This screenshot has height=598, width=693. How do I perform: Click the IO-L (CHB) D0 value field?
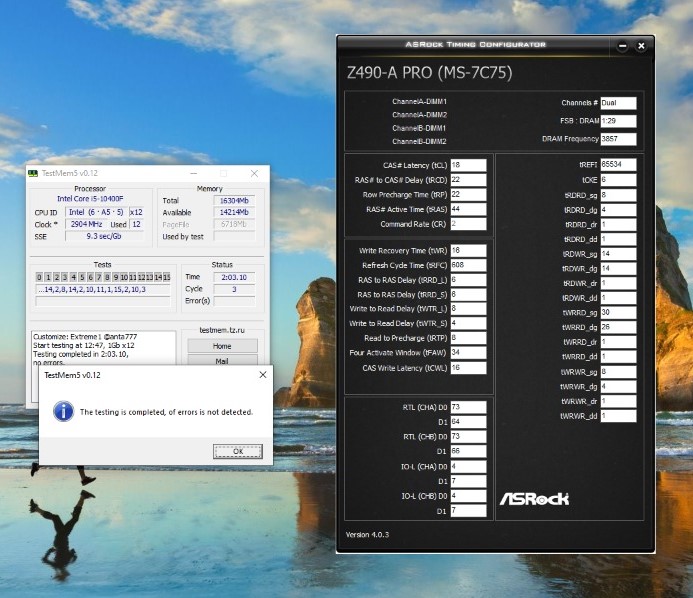tap(468, 496)
